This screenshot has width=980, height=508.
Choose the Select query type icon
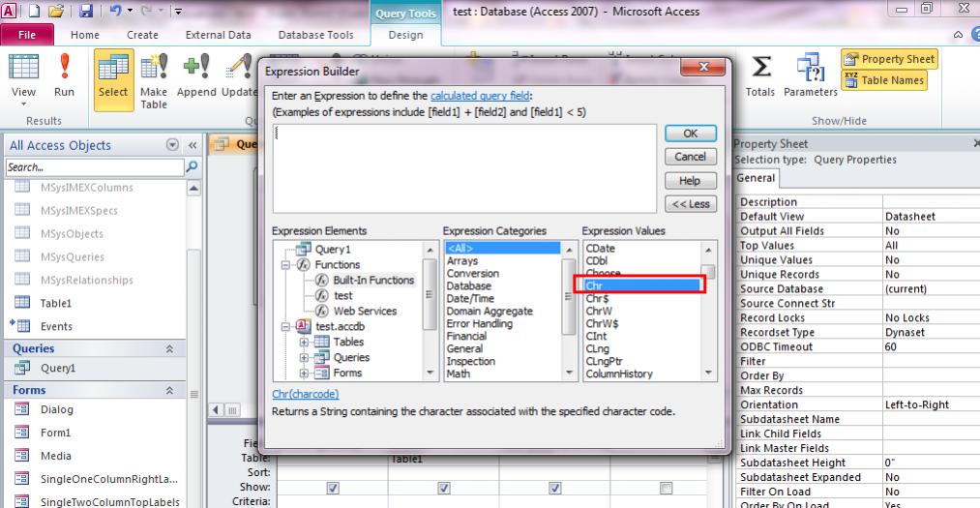113,80
